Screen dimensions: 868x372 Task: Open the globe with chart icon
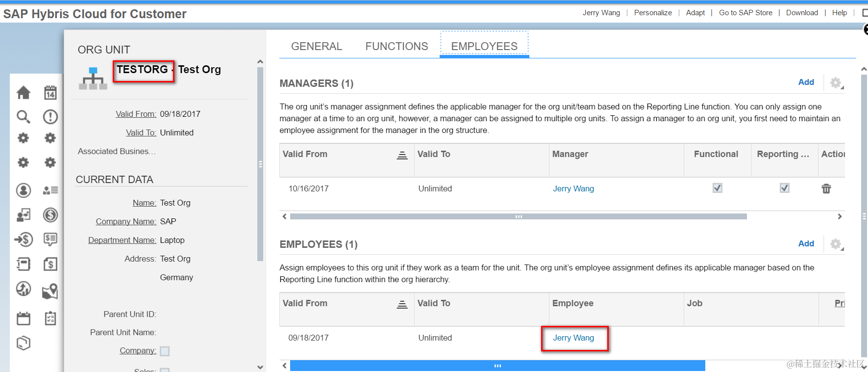tap(24, 289)
